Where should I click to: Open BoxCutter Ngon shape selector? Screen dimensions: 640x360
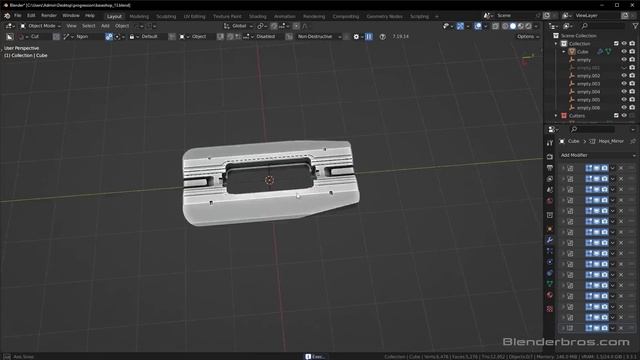click(82, 36)
